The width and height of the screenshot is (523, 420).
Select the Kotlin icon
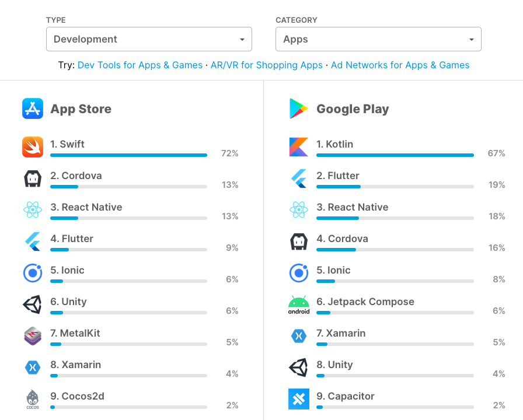[299, 147]
